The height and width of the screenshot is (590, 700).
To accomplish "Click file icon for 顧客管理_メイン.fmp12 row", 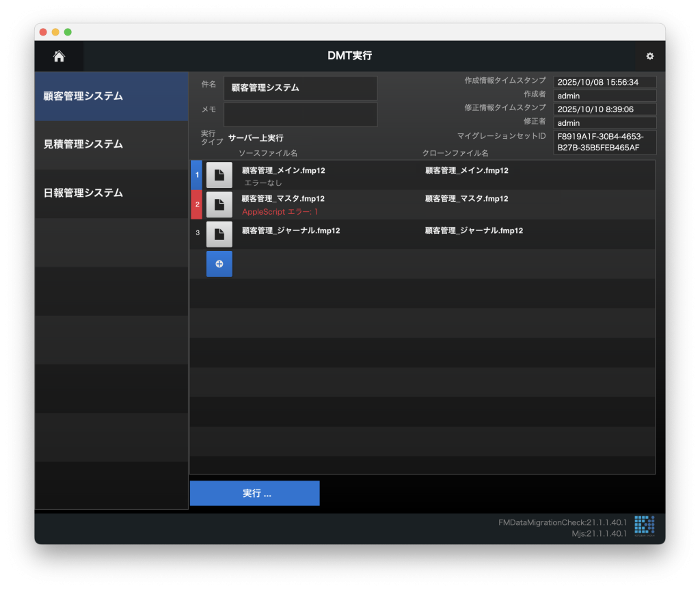I will pos(219,175).
